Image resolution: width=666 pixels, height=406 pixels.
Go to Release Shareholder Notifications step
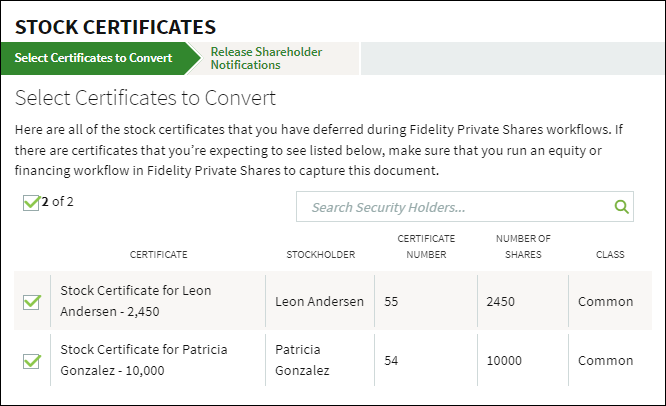(266, 58)
